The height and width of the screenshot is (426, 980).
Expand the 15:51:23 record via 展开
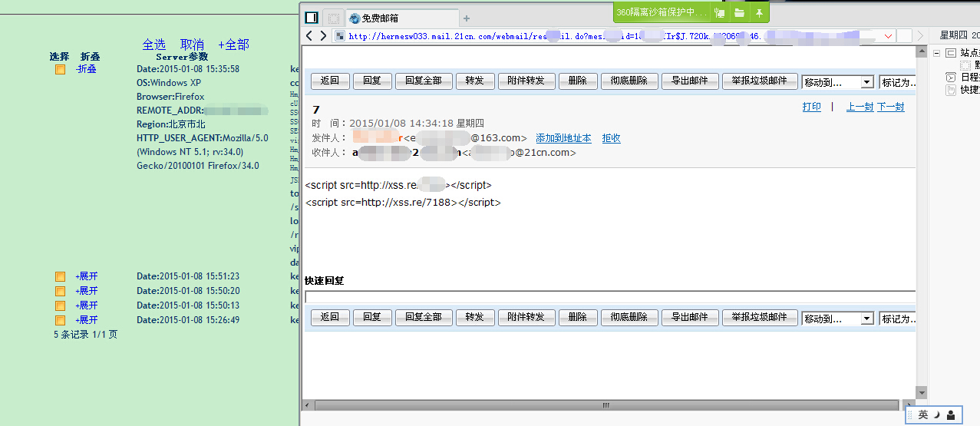[87, 276]
